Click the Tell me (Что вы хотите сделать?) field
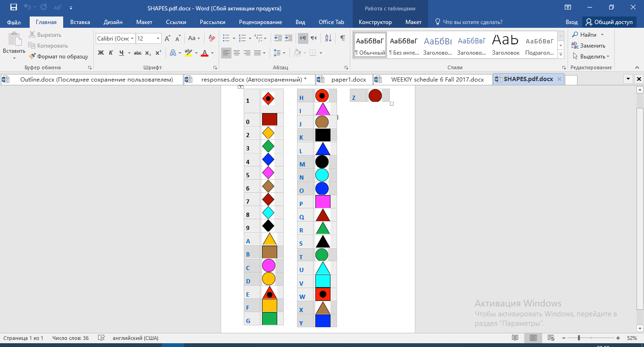 coord(473,22)
